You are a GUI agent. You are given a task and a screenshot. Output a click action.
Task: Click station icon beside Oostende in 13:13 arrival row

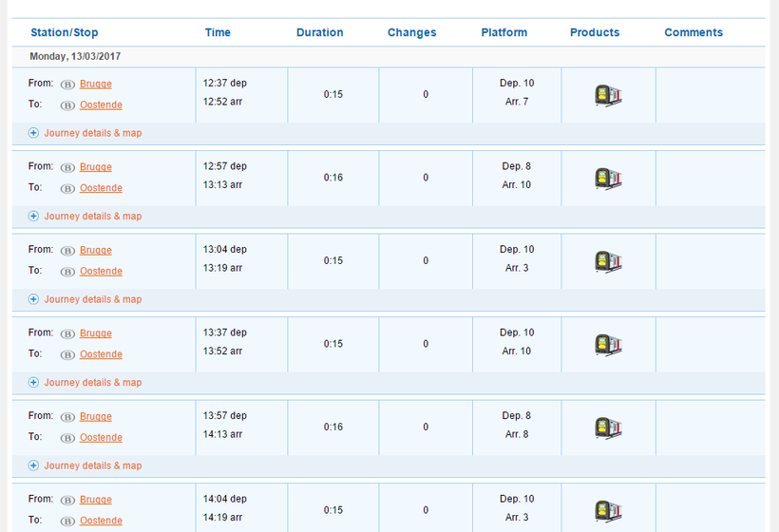click(x=67, y=188)
